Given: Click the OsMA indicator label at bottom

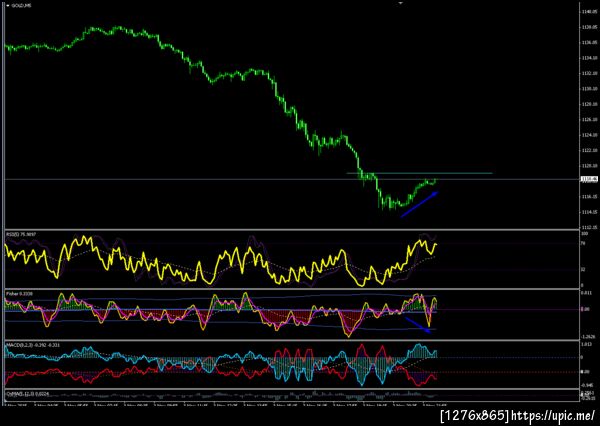Looking at the screenshot, I should 27,393.
